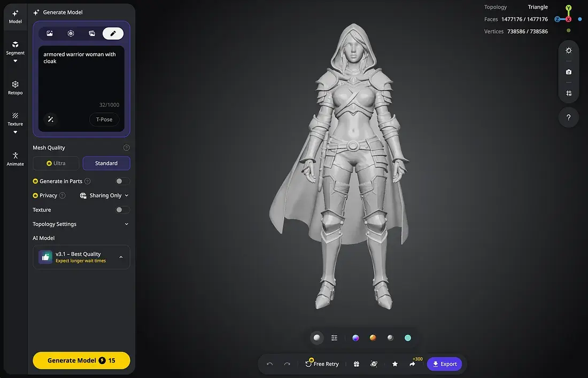Open the help question mark button

coord(568,117)
